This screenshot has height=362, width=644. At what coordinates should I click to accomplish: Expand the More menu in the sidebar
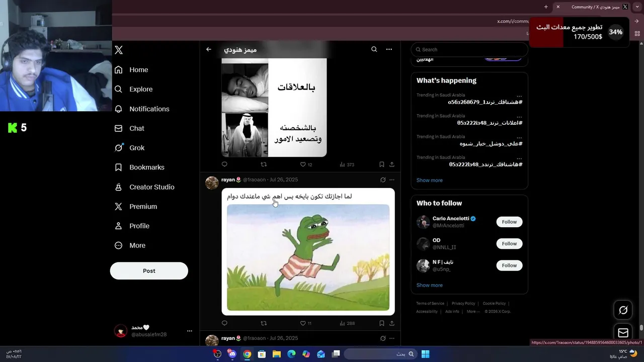click(130, 245)
